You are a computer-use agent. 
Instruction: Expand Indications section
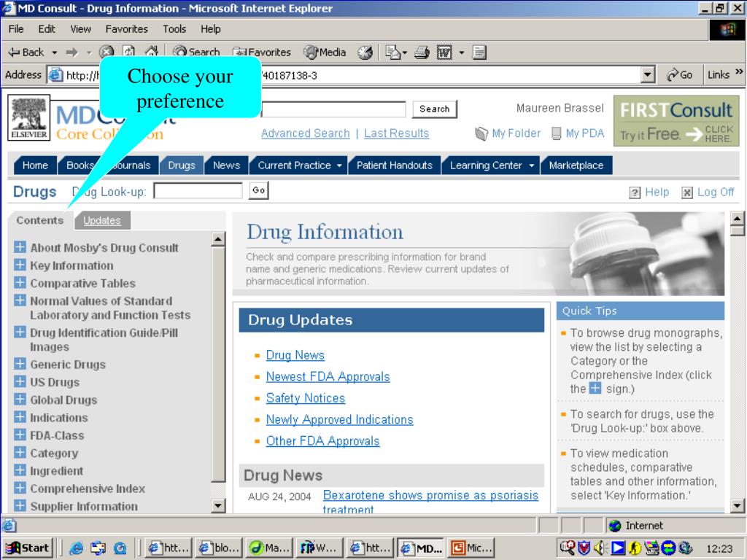point(20,416)
